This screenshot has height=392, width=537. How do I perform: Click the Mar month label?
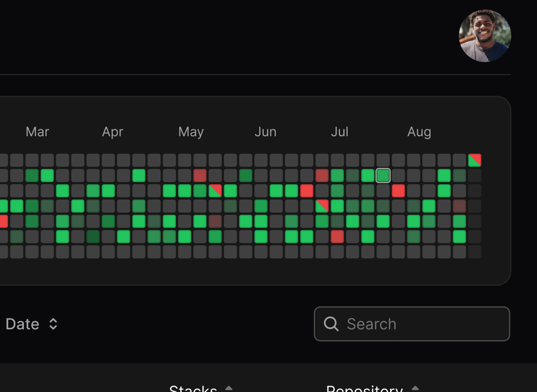(x=37, y=132)
